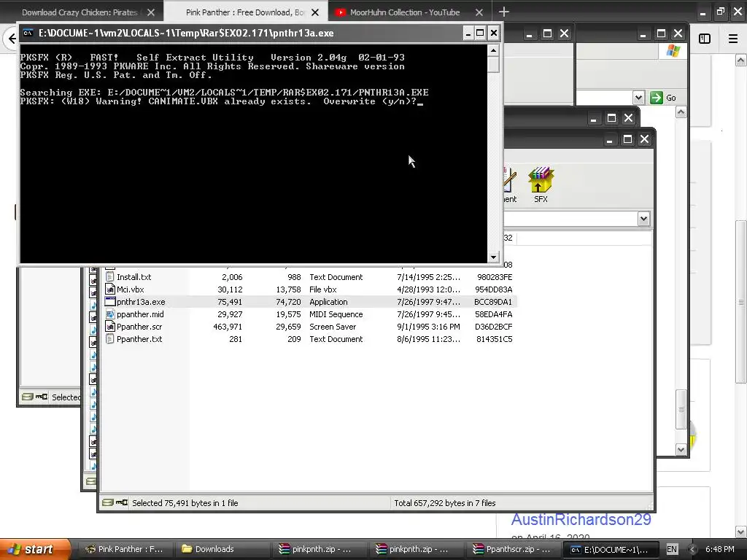This screenshot has width=747, height=560.
Task: Close the MoorHuhn Collection tab
Action: tap(479, 12)
